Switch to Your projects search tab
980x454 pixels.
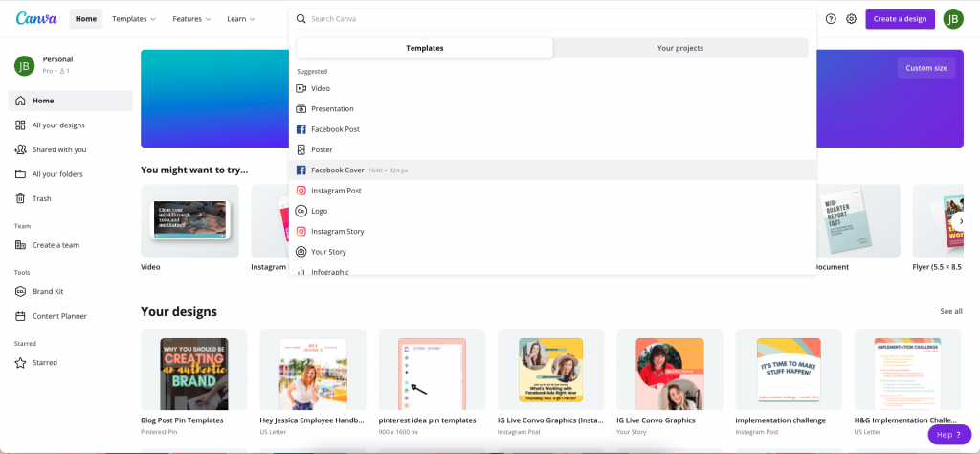[680, 48]
